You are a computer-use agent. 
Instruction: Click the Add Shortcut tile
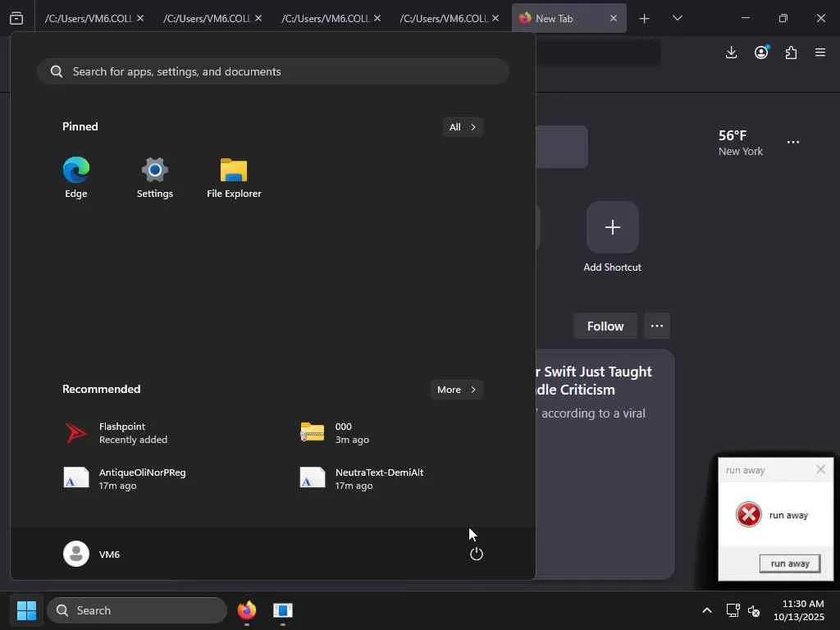[x=612, y=237]
